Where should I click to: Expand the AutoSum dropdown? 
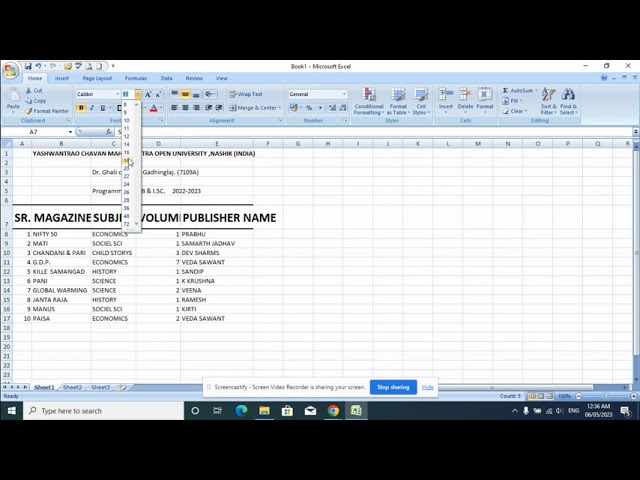[x=536, y=90]
